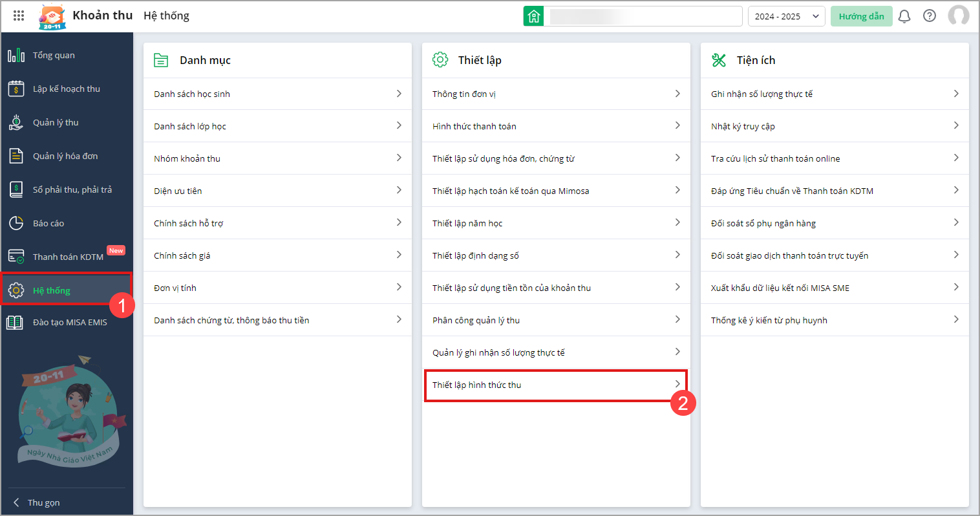The image size is (980, 516).
Task: Click the green home icon
Action: [x=533, y=16]
